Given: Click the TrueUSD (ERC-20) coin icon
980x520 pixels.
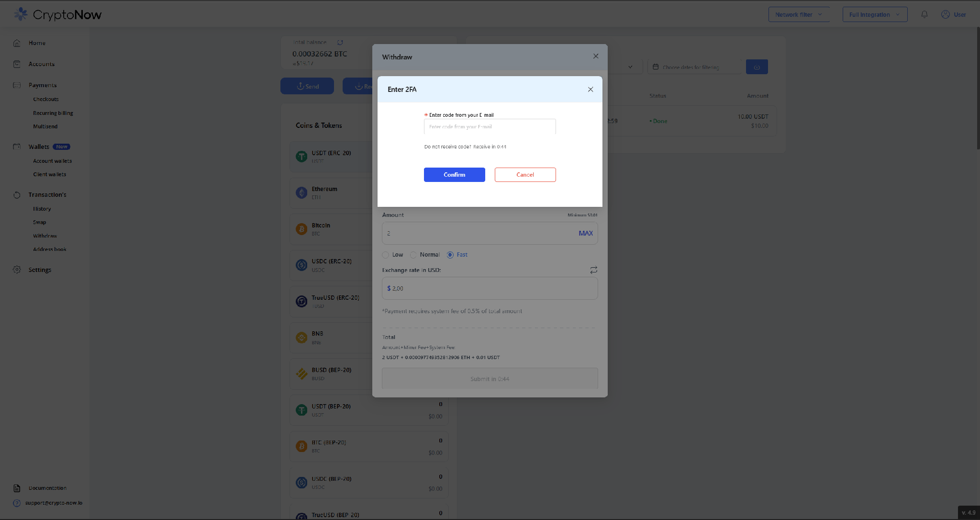Looking at the screenshot, I should tap(301, 301).
